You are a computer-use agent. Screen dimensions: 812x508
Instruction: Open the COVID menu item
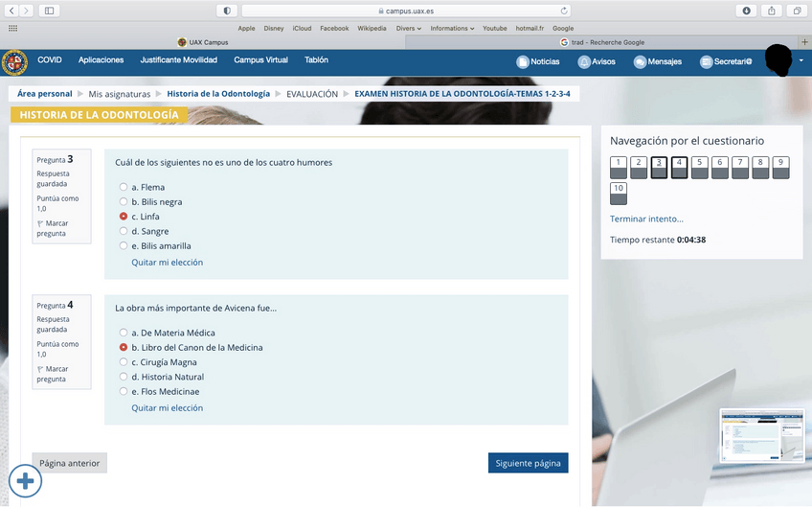[x=49, y=60]
